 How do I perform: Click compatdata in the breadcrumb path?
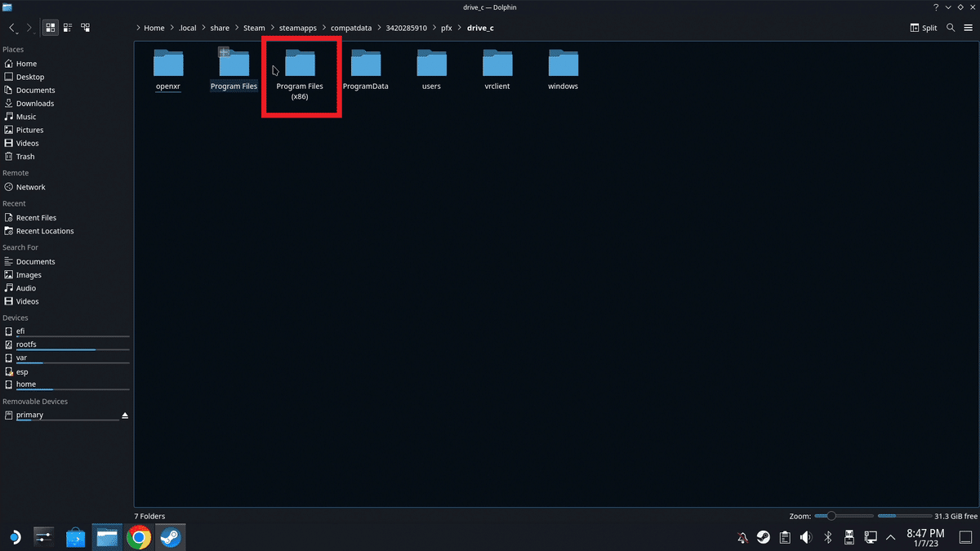coord(351,28)
